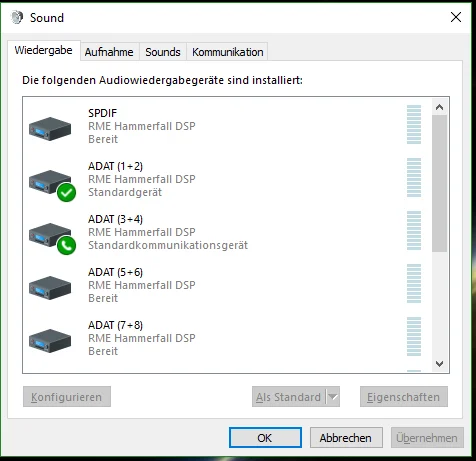Click the ADAT (7+8) device icon
The height and width of the screenshot is (461, 476).
[50, 341]
